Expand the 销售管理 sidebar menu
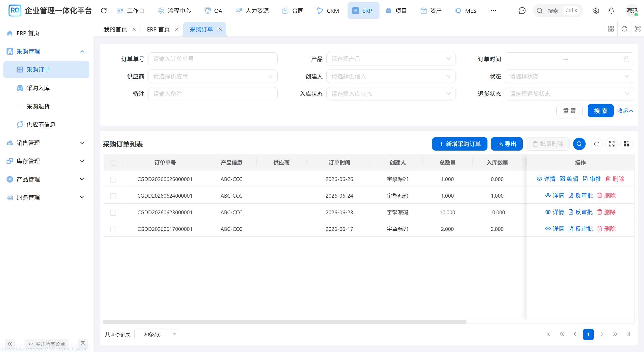Image resolution: width=644 pixels, height=352 pixels. pos(46,143)
